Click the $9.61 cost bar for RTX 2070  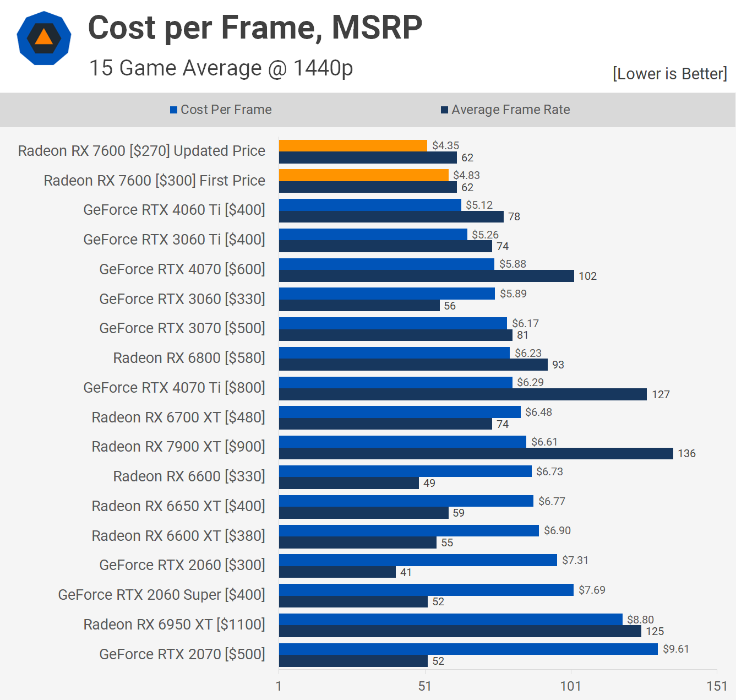[x=468, y=649]
